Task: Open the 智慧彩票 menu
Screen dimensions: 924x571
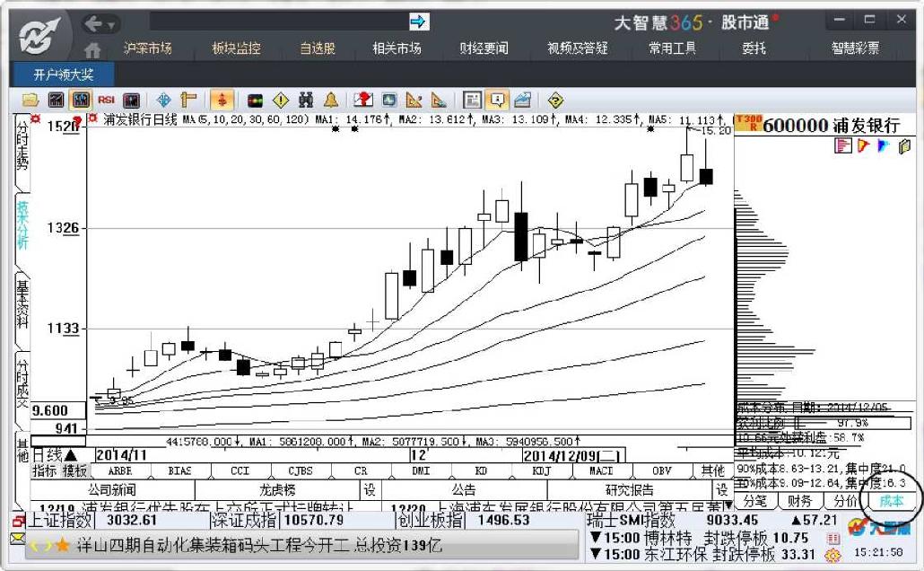Action: click(855, 48)
